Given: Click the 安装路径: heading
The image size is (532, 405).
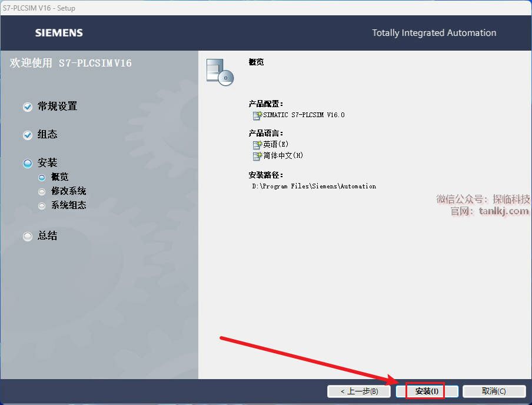Looking at the screenshot, I should click(x=265, y=175).
